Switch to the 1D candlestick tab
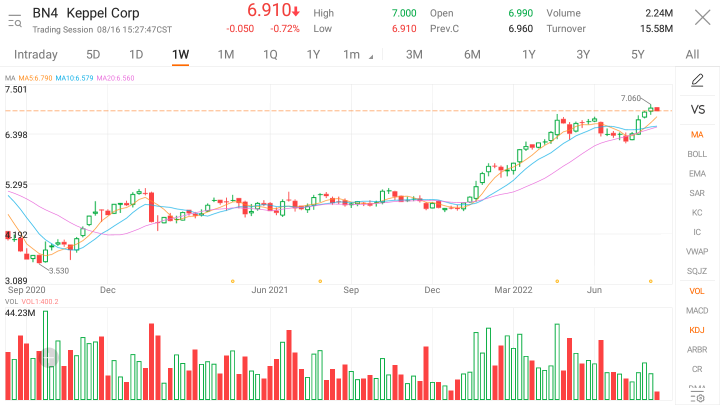720x405 pixels. coord(136,55)
